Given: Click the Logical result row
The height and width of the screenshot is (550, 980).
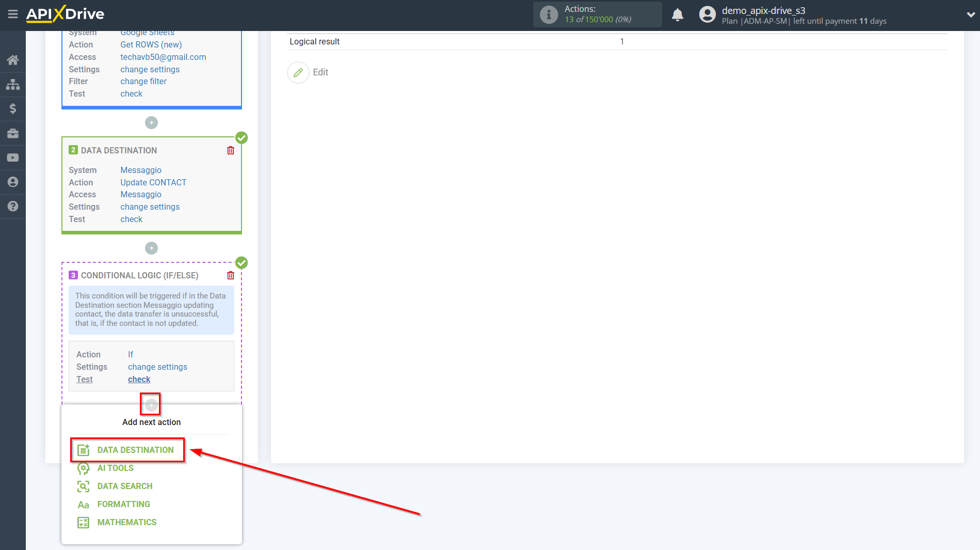Looking at the screenshot, I should (x=617, y=41).
